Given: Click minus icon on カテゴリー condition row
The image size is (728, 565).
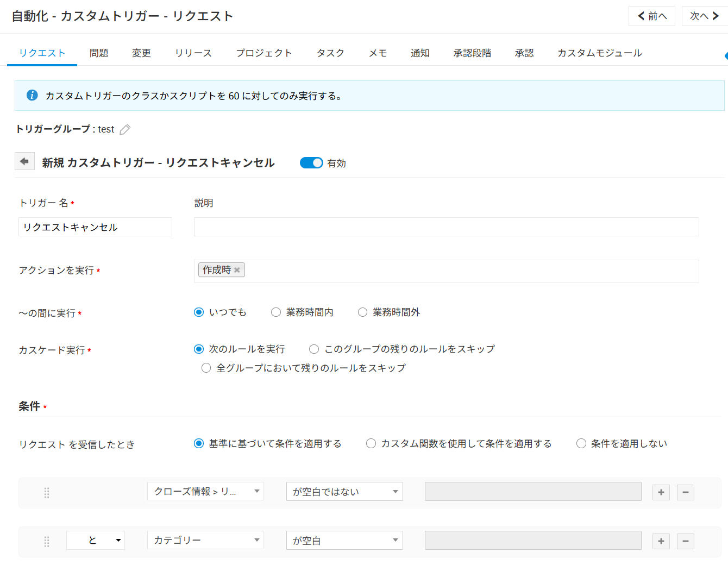Looking at the screenshot, I should [685, 541].
